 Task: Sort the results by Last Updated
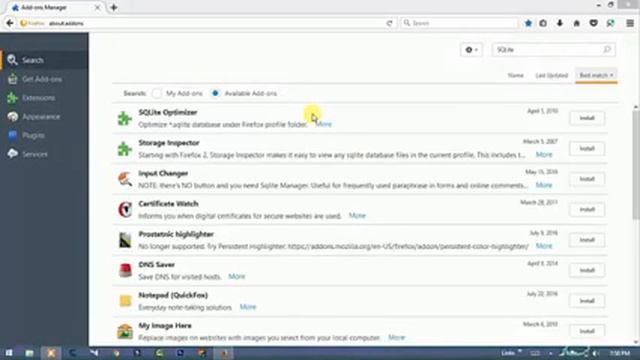pyautogui.click(x=551, y=76)
